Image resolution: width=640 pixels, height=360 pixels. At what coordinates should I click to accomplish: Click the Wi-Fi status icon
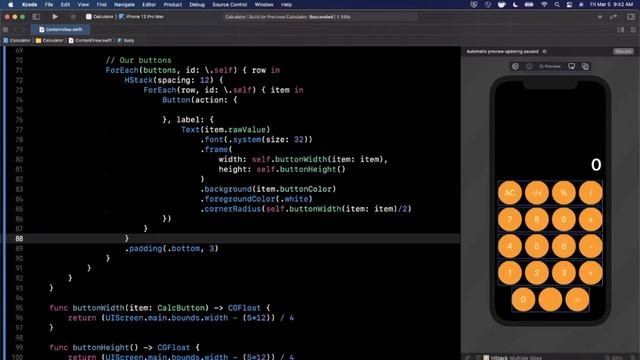544,4
